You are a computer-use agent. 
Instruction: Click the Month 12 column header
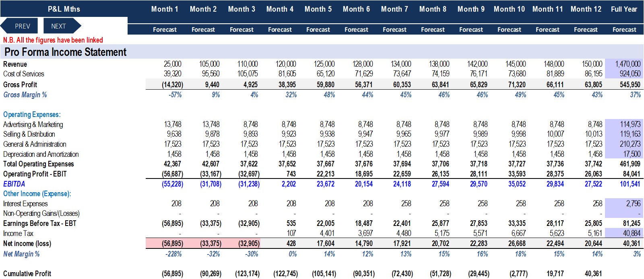(586, 8)
